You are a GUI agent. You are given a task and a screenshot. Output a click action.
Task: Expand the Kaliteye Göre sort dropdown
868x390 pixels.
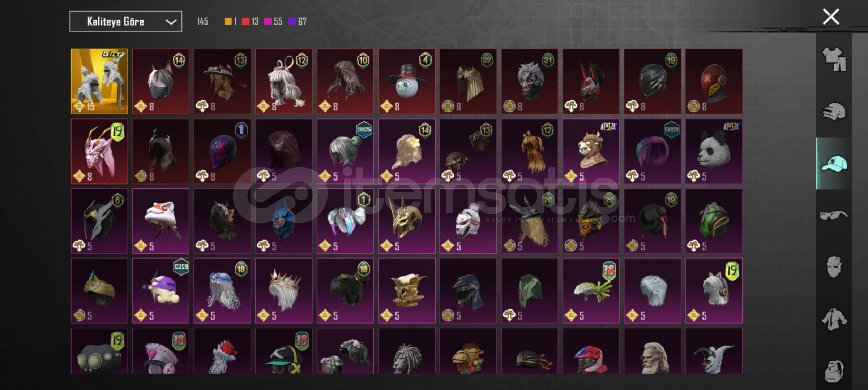126,22
